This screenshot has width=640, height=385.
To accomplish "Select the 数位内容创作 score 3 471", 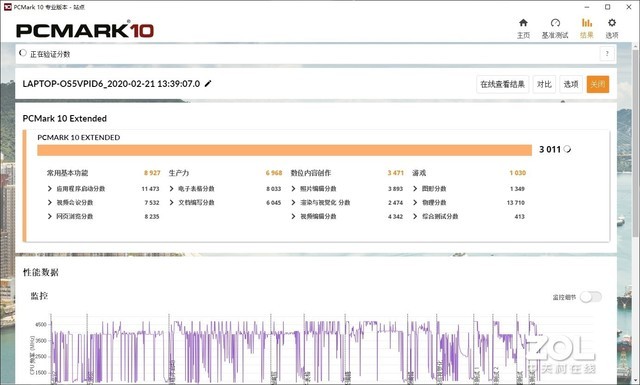I will click(x=395, y=173).
